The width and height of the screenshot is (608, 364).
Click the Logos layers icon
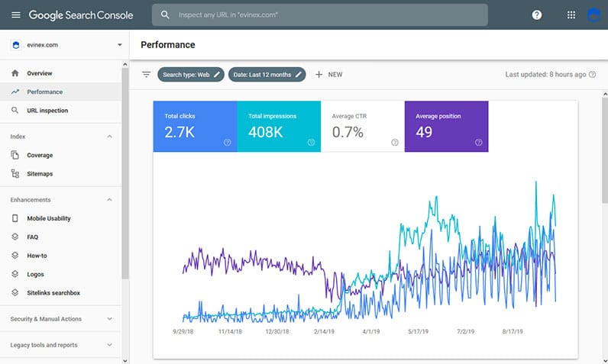click(x=15, y=274)
